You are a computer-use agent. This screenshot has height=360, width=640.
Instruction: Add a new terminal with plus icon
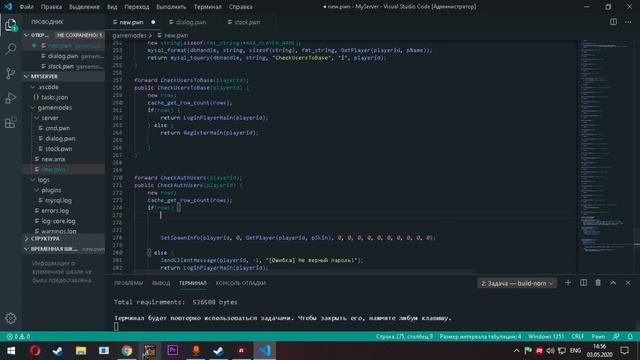click(x=568, y=283)
